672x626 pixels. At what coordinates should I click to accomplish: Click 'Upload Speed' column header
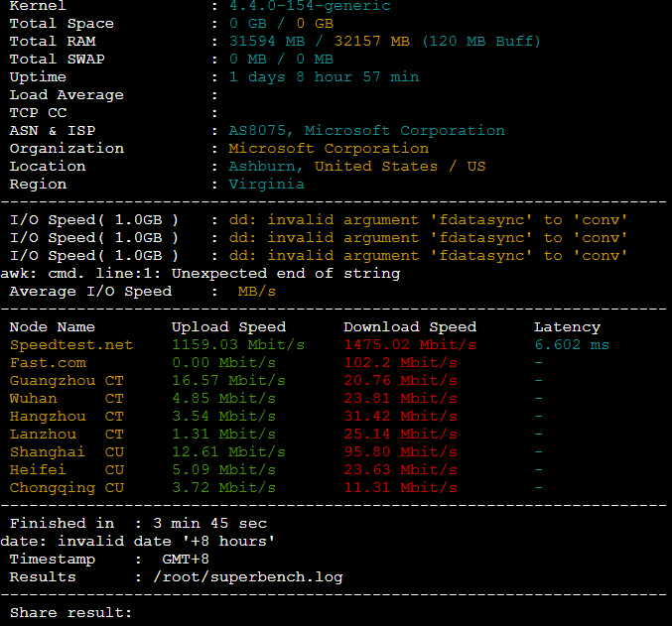[229, 327]
